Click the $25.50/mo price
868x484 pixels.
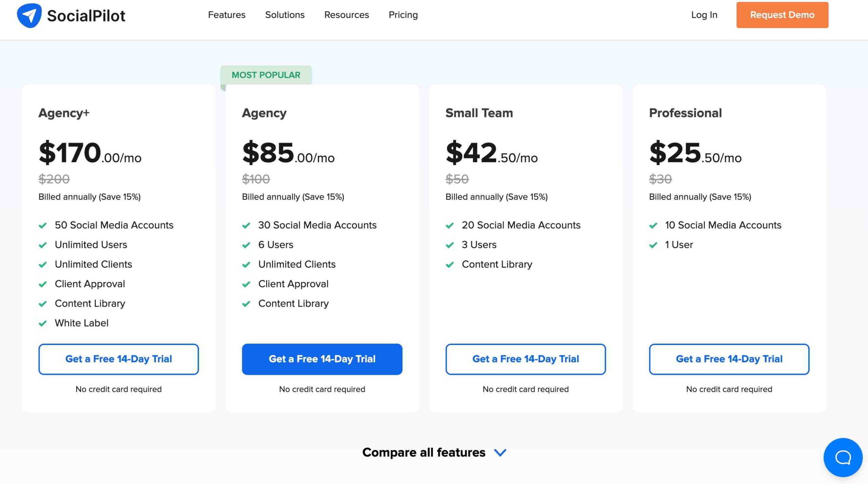tap(695, 153)
